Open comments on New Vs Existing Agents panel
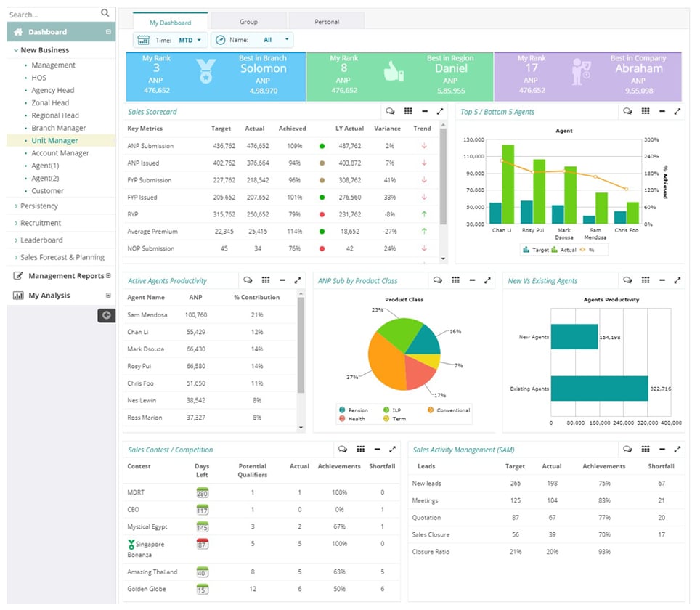The image size is (700, 610). pos(627,280)
